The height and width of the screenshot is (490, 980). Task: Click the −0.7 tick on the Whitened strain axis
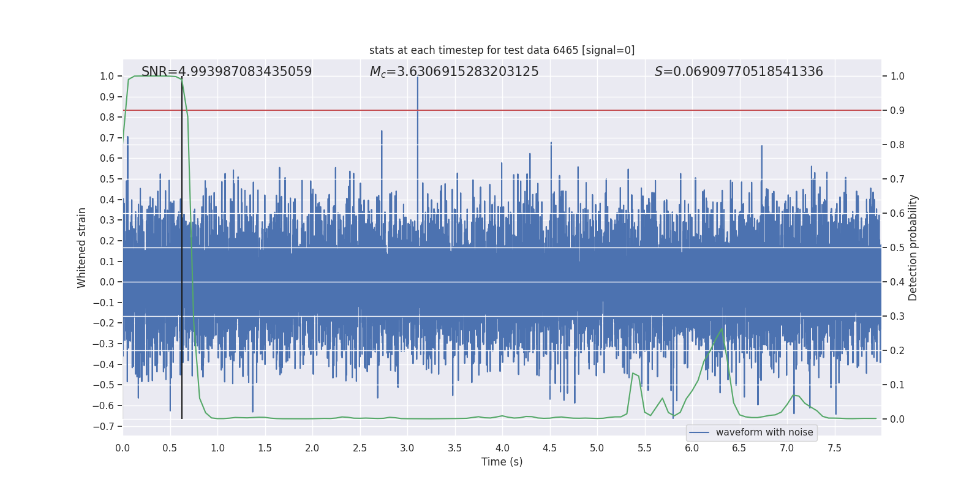click(104, 426)
